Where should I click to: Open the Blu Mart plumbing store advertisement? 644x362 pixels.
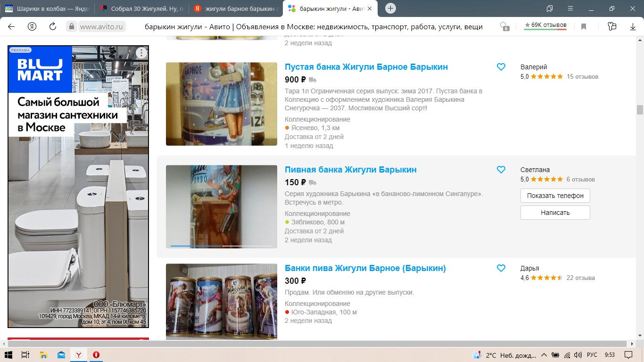tap(78, 187)
